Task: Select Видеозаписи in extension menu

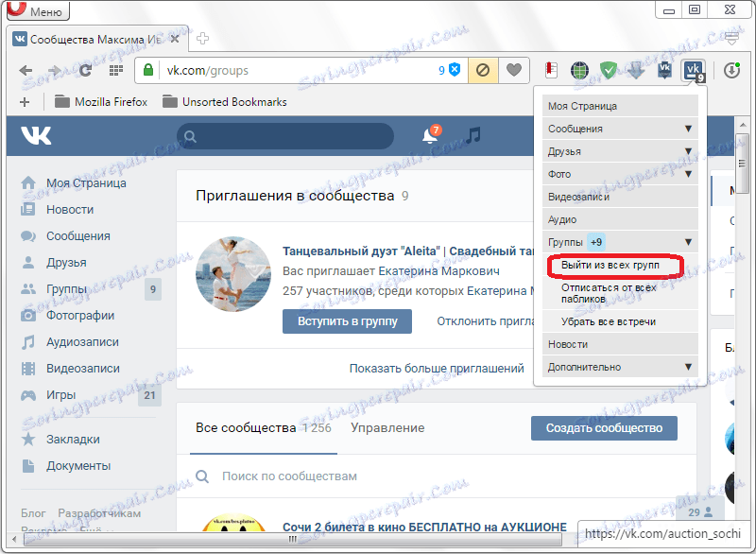Action: (x=620, y=197)
